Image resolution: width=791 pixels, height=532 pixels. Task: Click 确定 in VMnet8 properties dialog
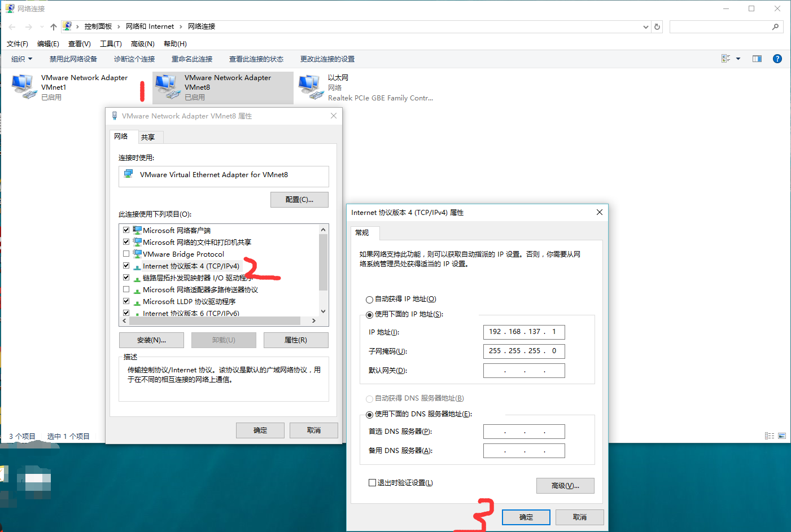pos(260,430)
